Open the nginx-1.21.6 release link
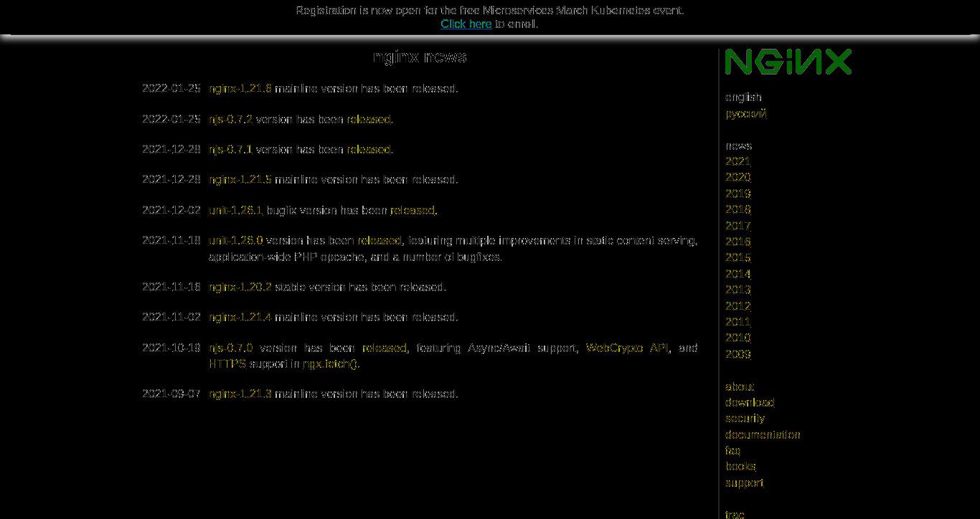The image size is (980, 519). pos(240,88)
